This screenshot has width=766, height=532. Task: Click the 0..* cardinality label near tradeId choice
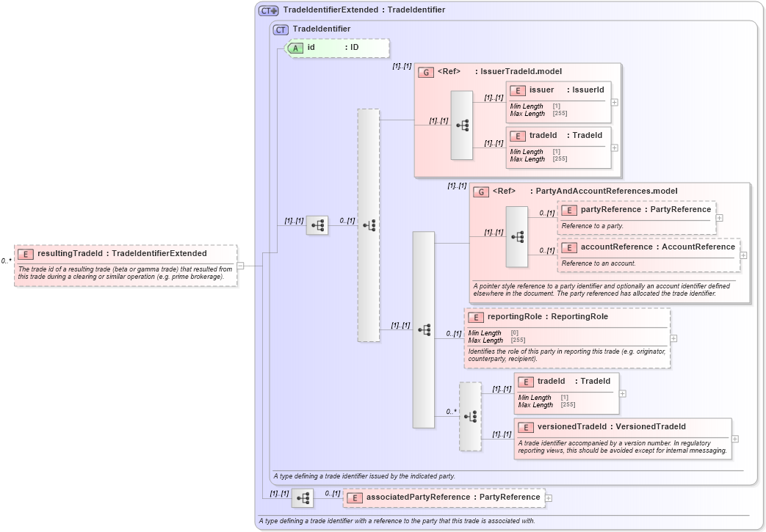(450, 411)
